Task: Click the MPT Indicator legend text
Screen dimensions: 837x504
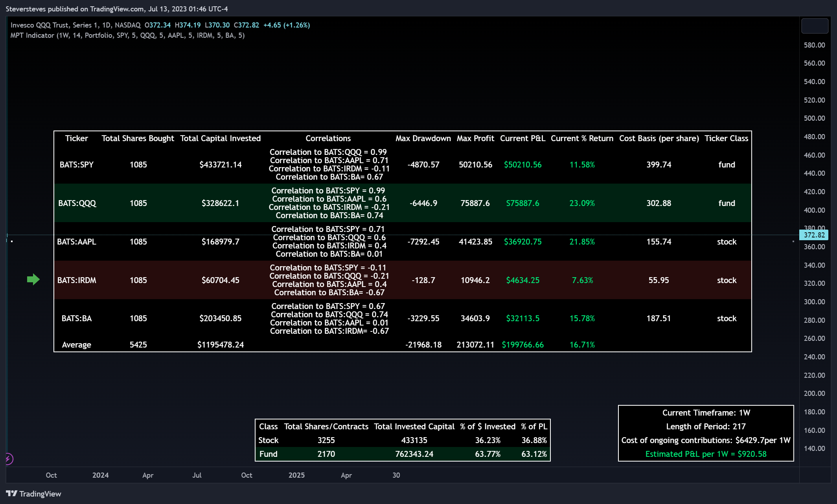Action: pyautogui.click(x=127, y=35)
